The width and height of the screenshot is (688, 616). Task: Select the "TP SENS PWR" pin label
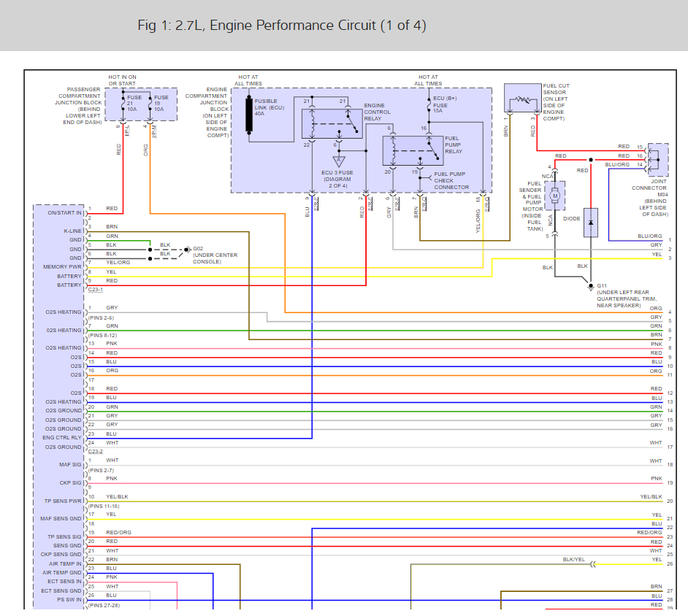pyautogui.click(x=64, y=501)
